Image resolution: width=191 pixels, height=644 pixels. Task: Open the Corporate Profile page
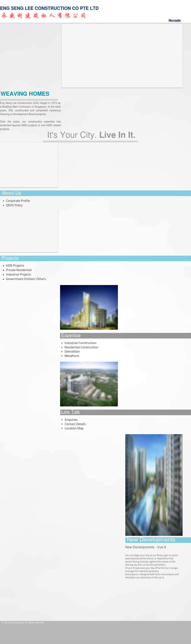click(x=18, y=201)
